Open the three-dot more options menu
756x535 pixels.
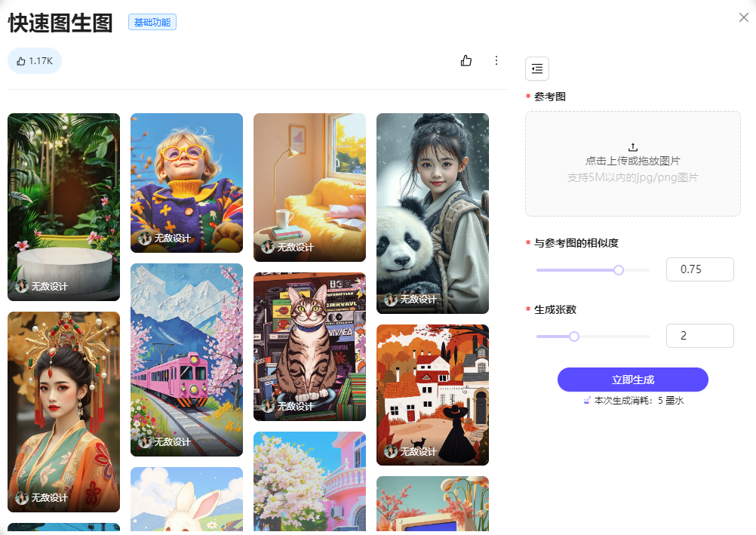[x=496, y=60]
